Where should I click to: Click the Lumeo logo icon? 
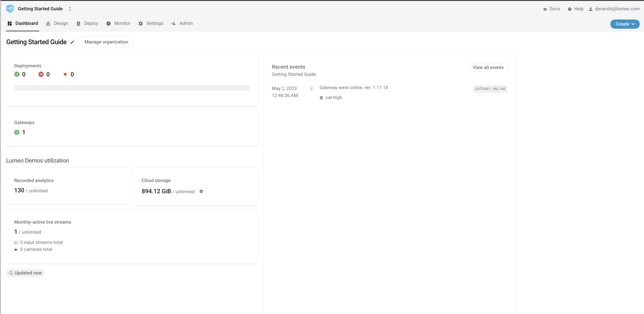(10, 9)
